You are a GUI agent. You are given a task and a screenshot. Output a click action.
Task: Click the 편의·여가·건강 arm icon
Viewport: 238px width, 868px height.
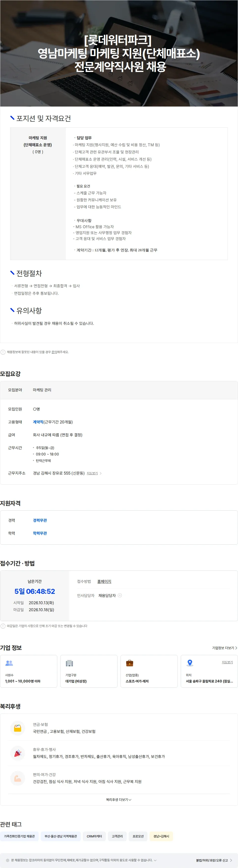coord(18,778)
